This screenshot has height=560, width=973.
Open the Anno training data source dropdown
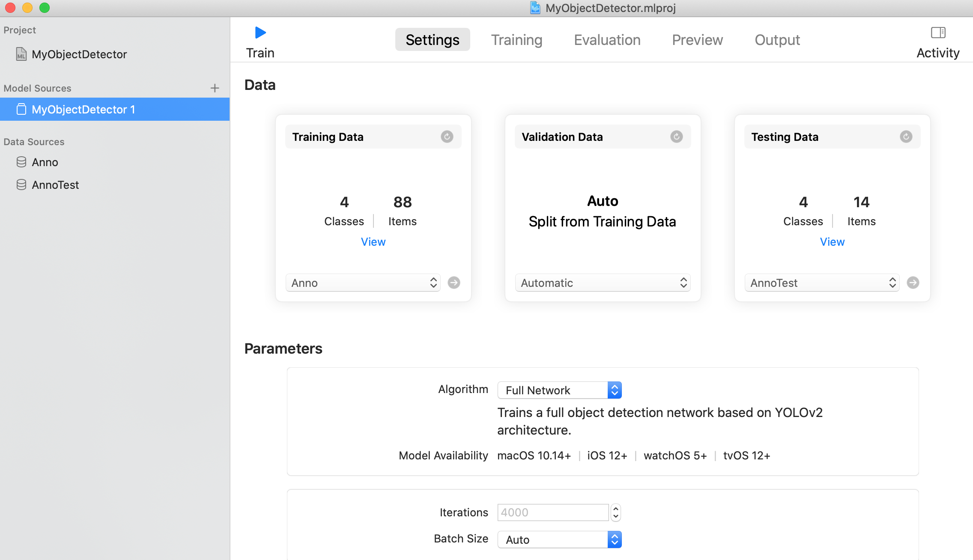tap(363, 283)
